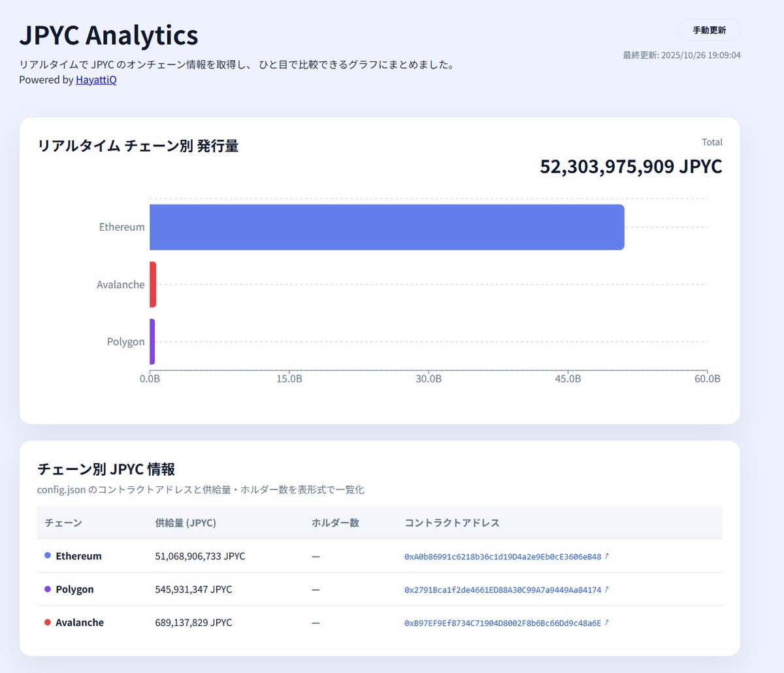The width and height of the screenshot is (784, 673).
Task: Click the Ethereum contract address link
Action: (x=501, y=556)
